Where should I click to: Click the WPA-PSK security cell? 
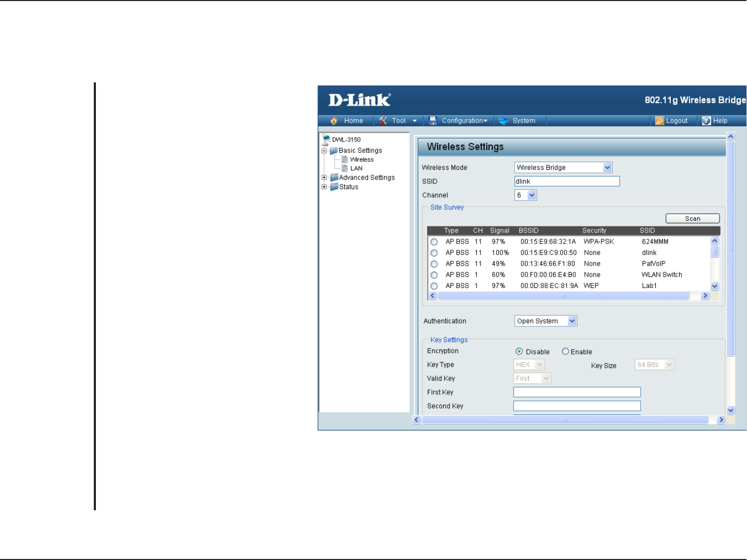[599, 242]
